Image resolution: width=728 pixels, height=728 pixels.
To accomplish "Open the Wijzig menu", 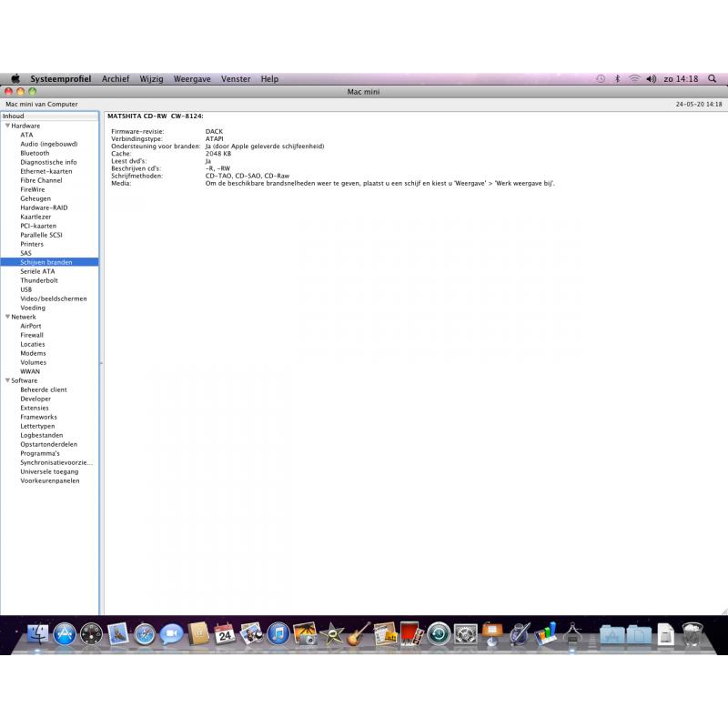I will [x=151, y=78].
